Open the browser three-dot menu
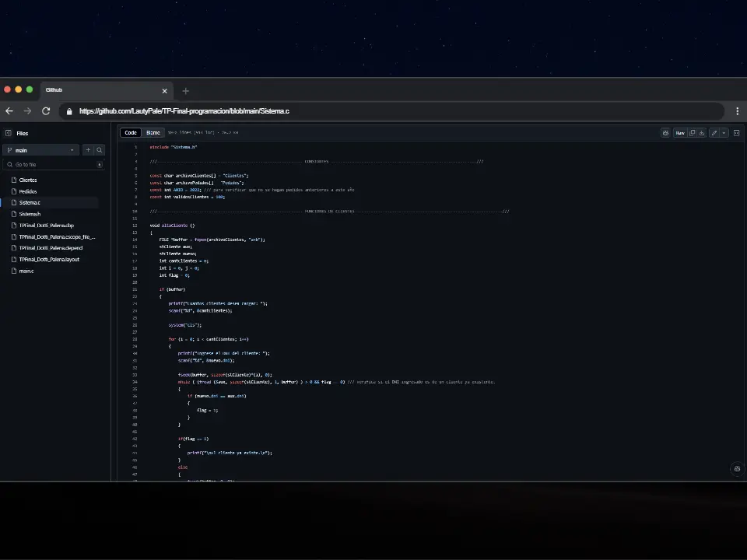The image size is (747, 560). [737, 111]
